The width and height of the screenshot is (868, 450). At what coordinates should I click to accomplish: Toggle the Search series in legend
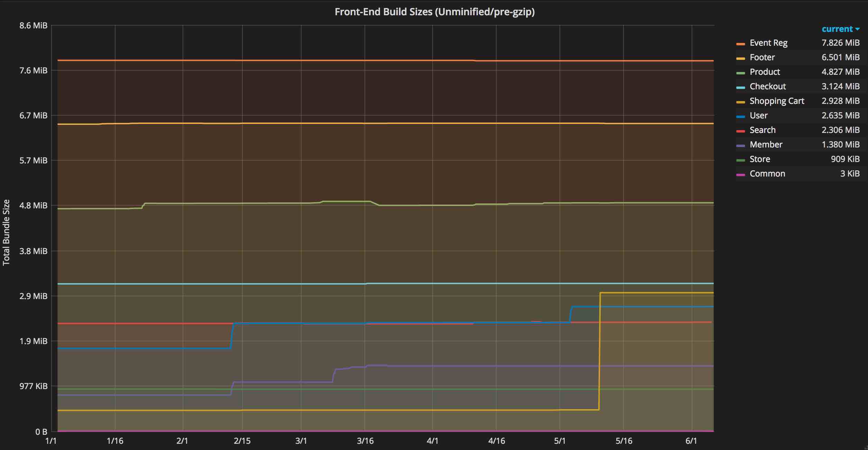pos(763,130)
